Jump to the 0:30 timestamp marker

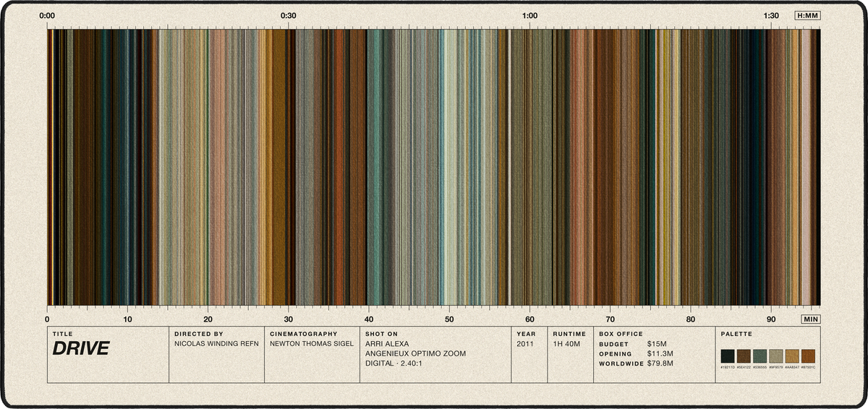(289, 15)
